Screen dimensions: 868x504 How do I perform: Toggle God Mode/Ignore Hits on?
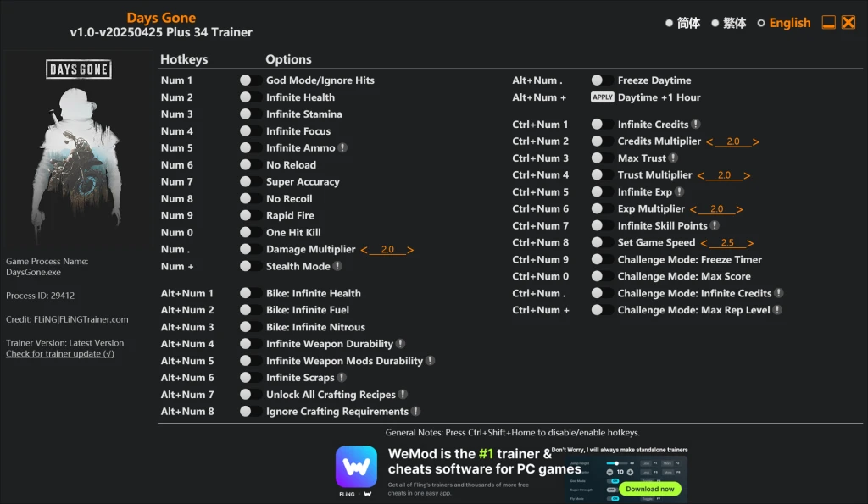[x=250, y=80]
